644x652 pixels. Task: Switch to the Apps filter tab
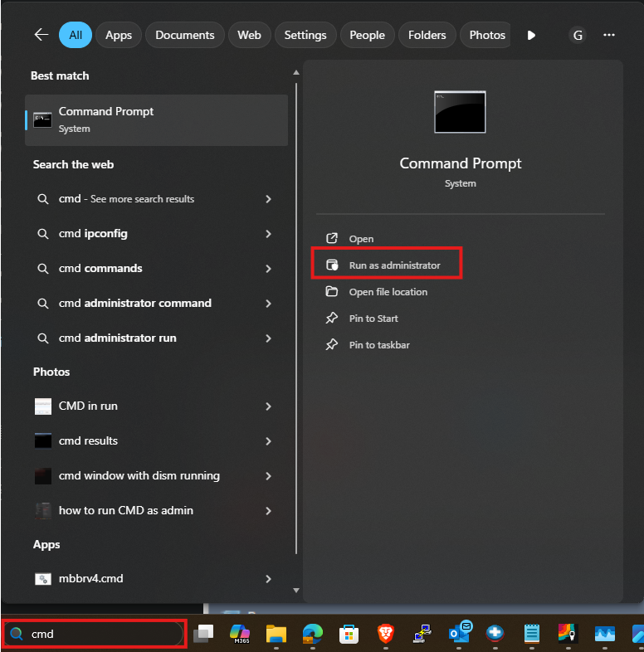(x=119, y=35)
